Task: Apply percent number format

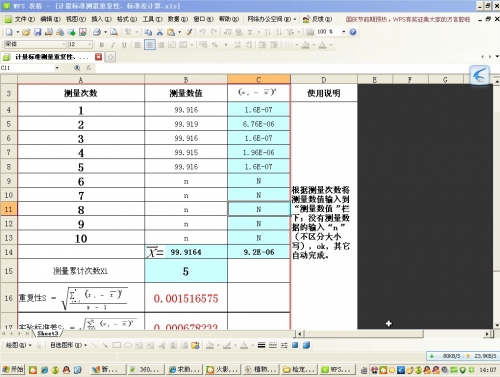Action: [215, 45]
